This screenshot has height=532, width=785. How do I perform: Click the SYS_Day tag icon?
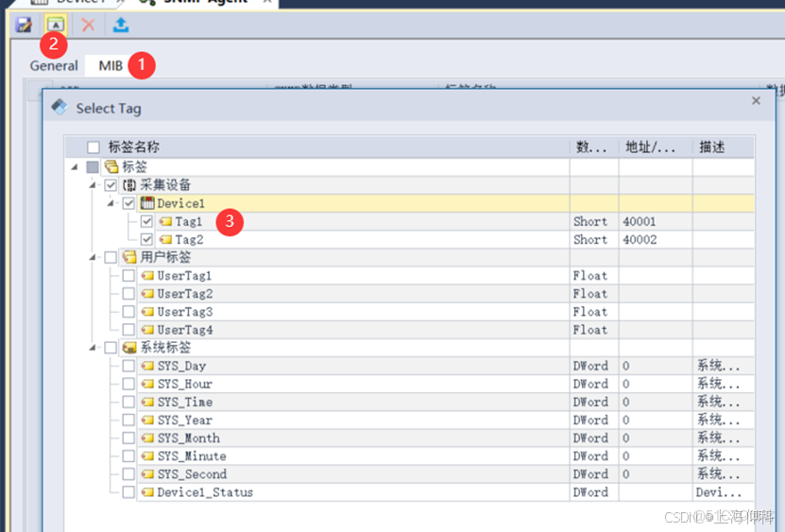coord(147,366)
